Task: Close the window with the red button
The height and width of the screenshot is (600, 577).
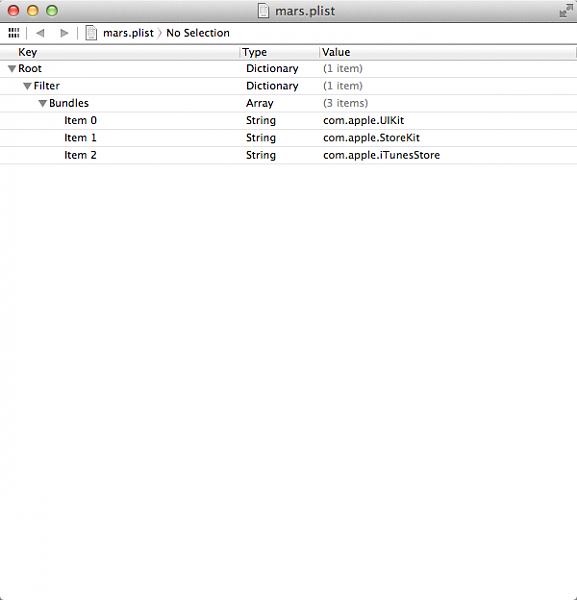Action: (13, 10)
